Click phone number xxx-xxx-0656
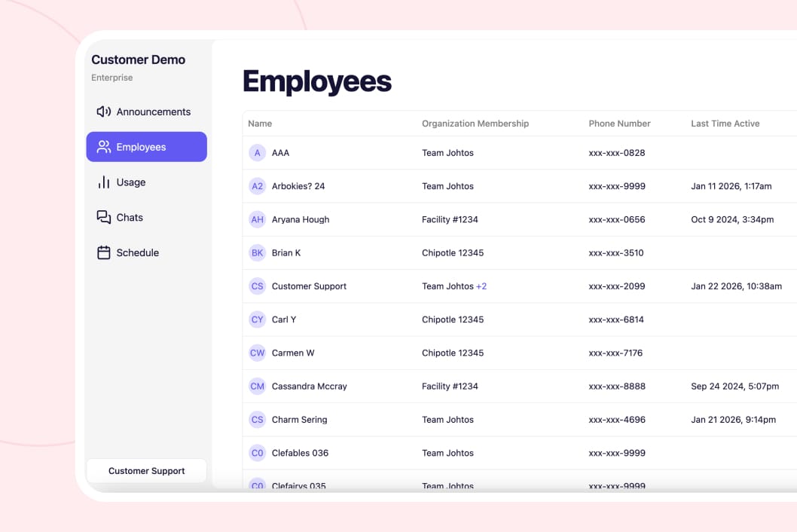This screenshot has height=532, width=797. coord(617,219)
